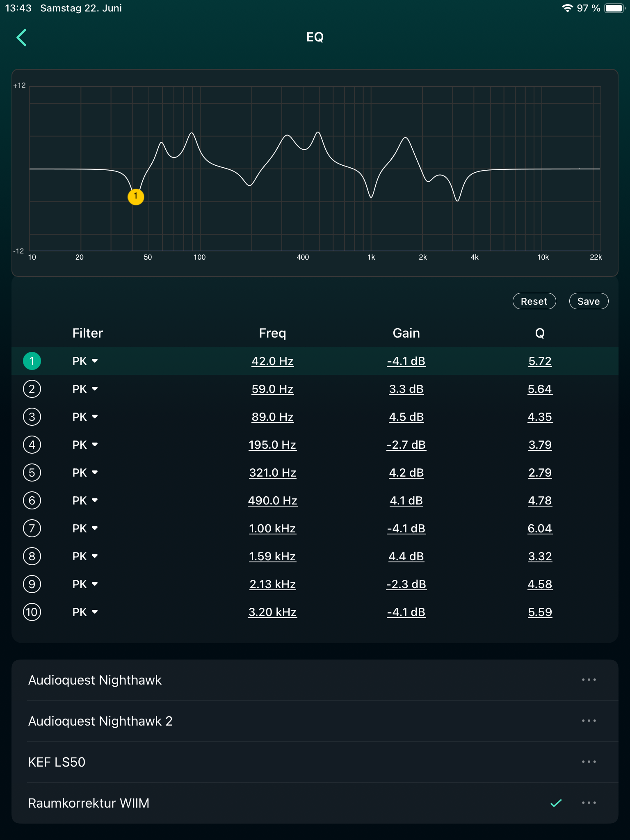This screenshot has height=840, width=630.
Task: Edit the 6.04 Q value of band 7
Action: (540, 528)
